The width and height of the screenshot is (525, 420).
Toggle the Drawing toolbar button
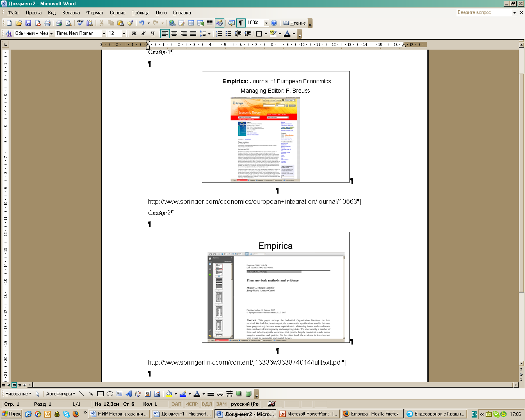click(219, 23)
